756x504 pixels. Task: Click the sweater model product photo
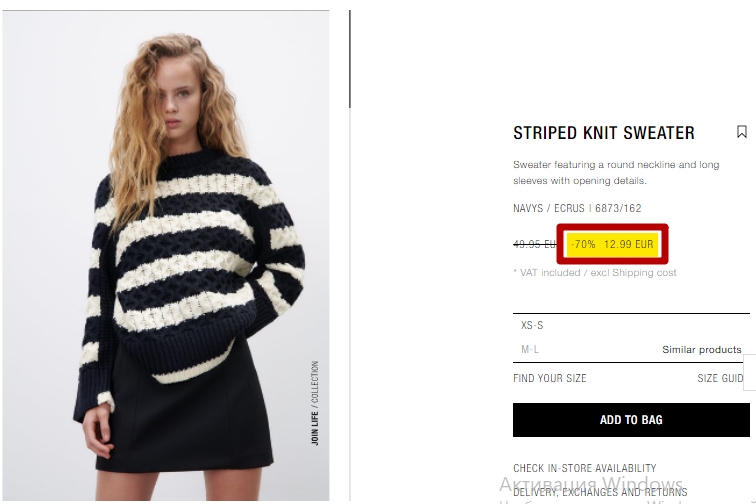(166, 256)
